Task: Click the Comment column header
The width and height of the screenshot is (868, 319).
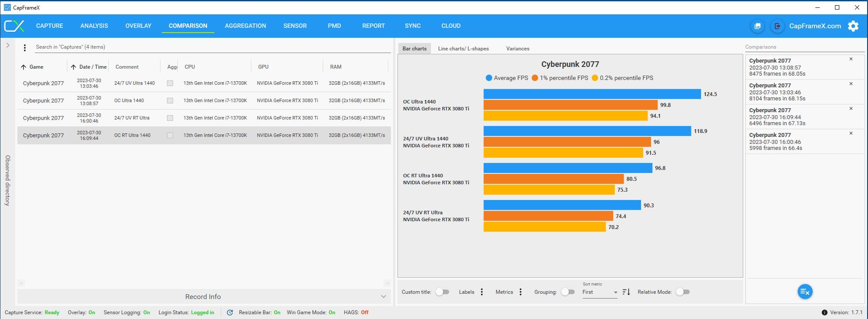Action: pos(127,67)
